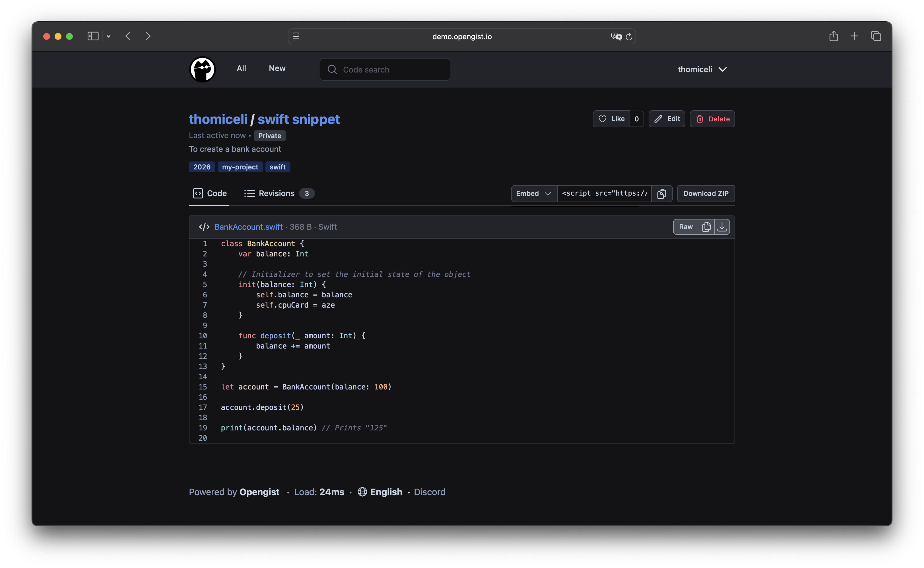Open the swift snippet title link

tap(298, 119)
